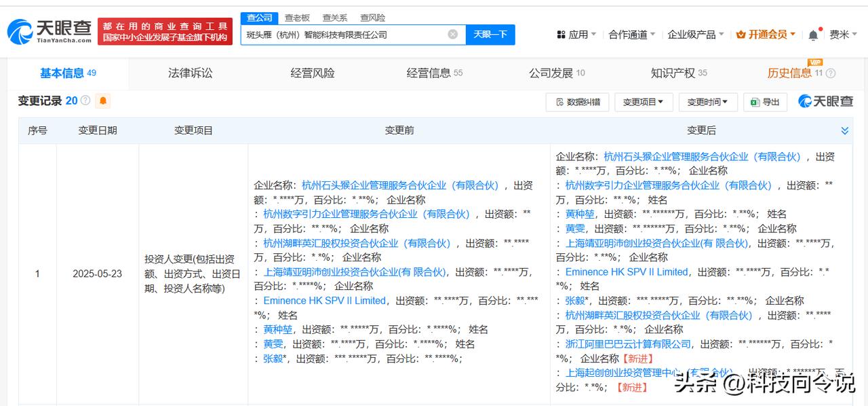Image resolution: width=868 pixels, height=406 pixels.
Task: Click the TianYanCha logo at top left
Action: point(48,31)
